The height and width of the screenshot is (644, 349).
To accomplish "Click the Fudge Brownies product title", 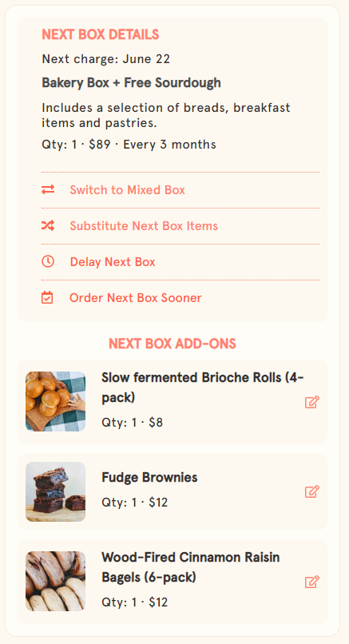I will click(149, 477).
